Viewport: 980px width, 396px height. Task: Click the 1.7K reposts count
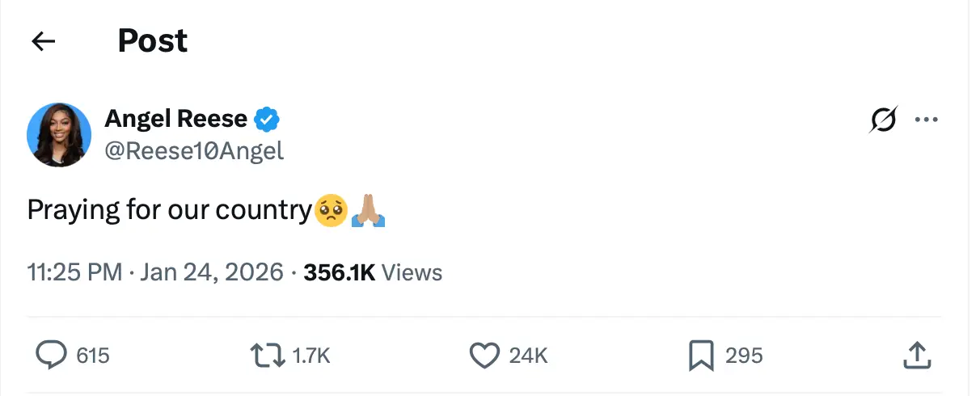coord(310,356)
